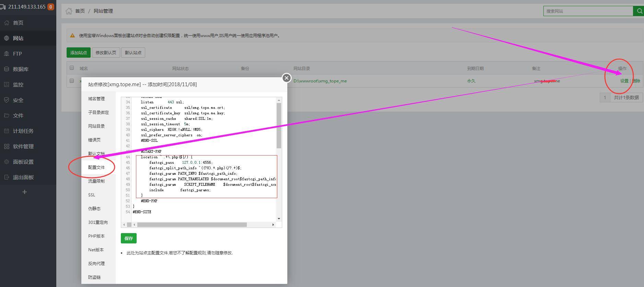Open the 数据库 database sidebar section
644x287 pixels.
(x=21, y=69)
